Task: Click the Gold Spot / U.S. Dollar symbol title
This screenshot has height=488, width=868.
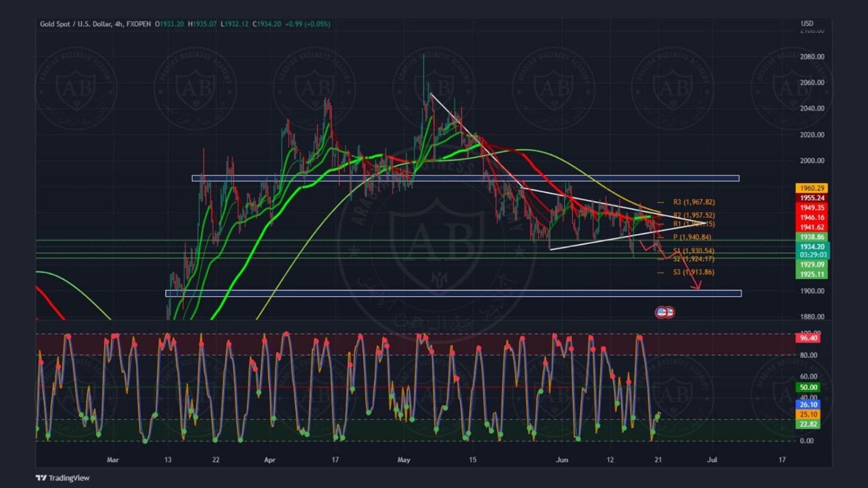Action: click(x=75, y=24)
